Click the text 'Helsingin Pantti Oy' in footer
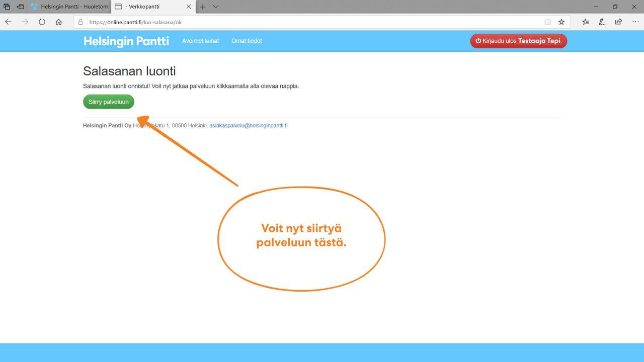 tap(107, 125)
